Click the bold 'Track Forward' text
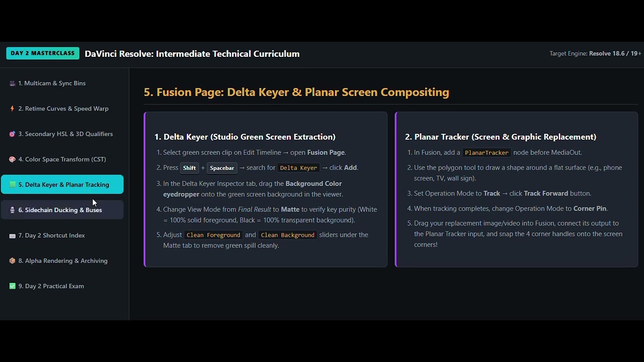 546,193
